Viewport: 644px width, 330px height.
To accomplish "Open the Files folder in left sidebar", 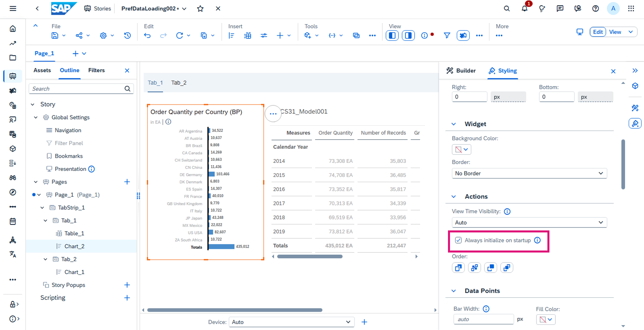I will (13, 57).
